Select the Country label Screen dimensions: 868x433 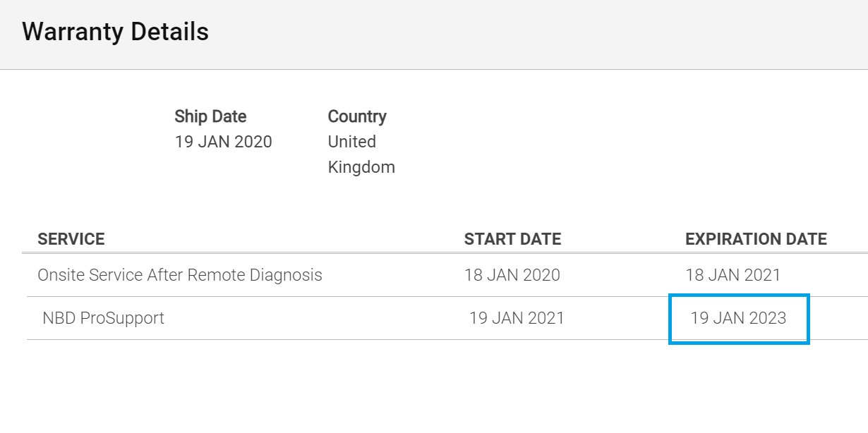pyautogui.click(x=357, y=116)
